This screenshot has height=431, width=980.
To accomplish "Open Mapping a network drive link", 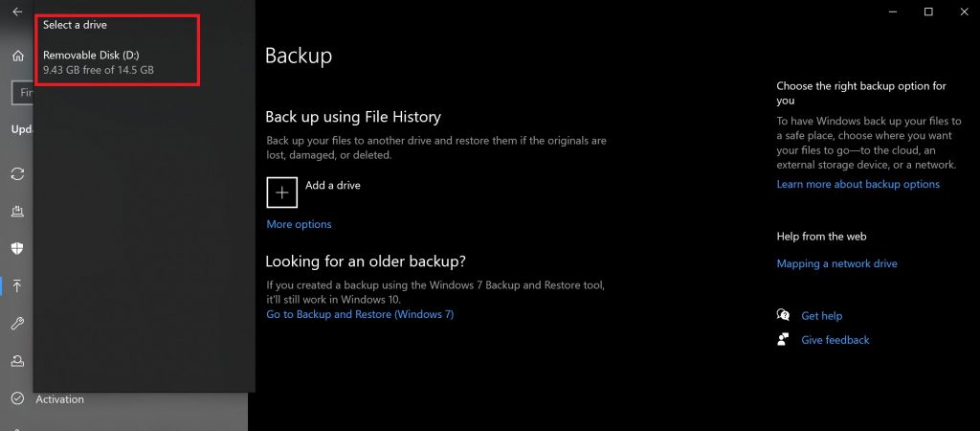I will tap(836, 263).
